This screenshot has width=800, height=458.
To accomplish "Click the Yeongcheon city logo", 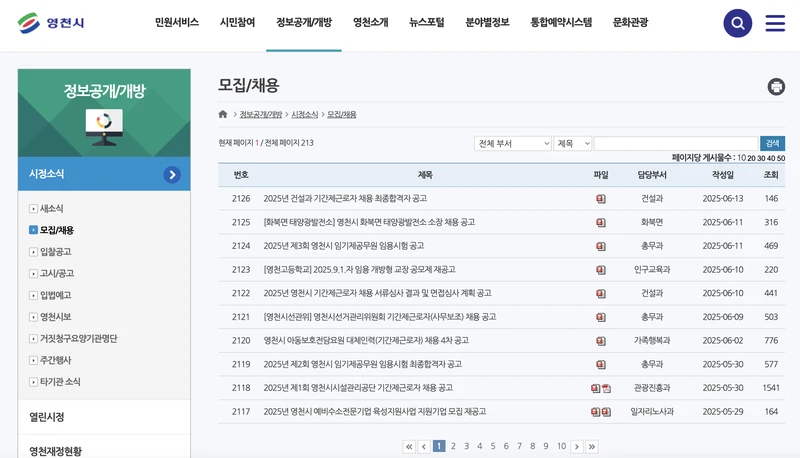I will [51, 23].
